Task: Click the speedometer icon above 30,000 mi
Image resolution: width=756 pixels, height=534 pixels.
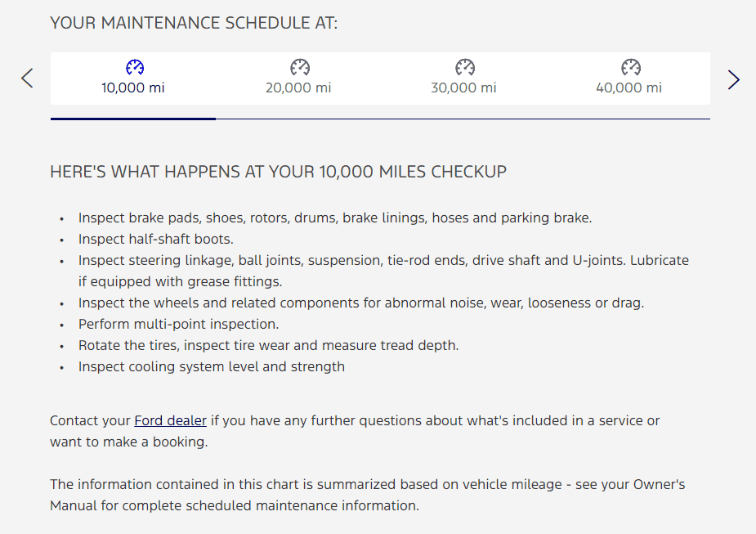Action: (464, 67)
